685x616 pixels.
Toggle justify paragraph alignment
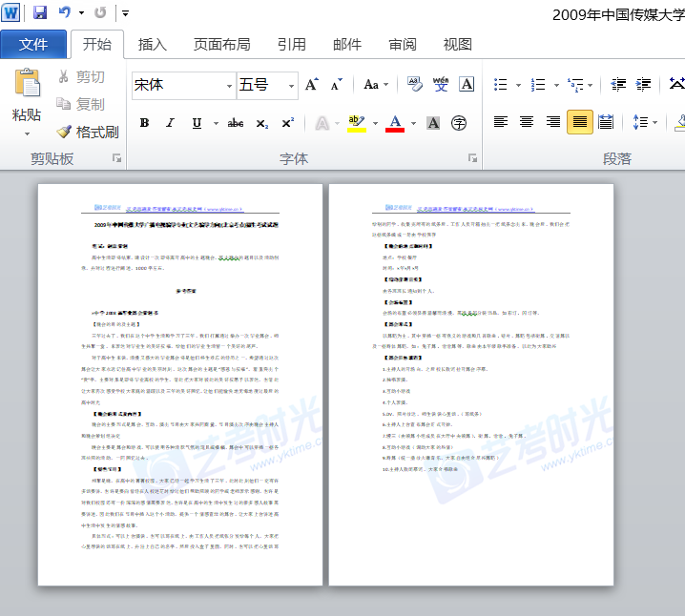point(579,122)
